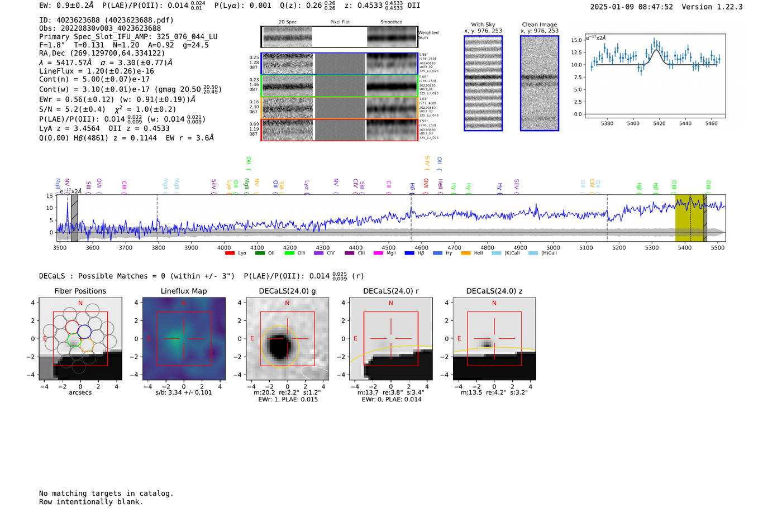The image size is (782, 532).
Task: Click the "2D Spec" column header
Action: [x=288, y=22]
